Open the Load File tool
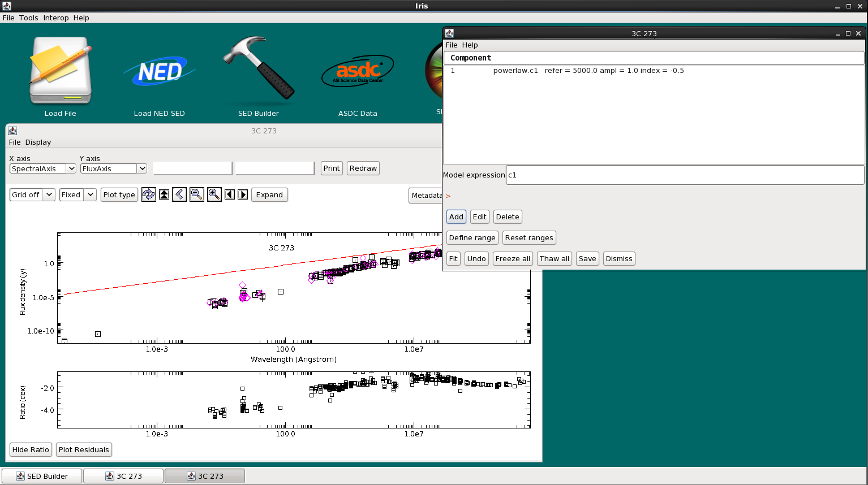Screen dimensions: 868x485 coord(61,76)
